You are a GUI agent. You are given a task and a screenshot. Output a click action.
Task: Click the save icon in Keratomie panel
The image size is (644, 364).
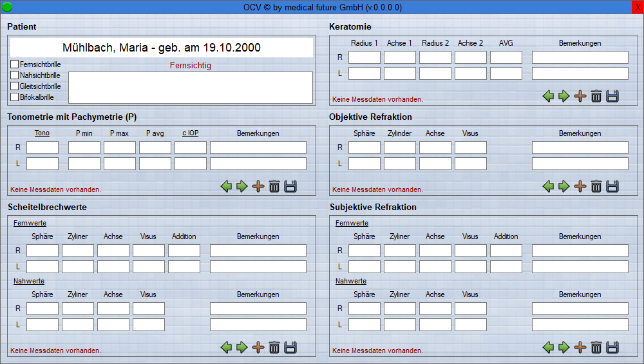click(x=612, y=97)
